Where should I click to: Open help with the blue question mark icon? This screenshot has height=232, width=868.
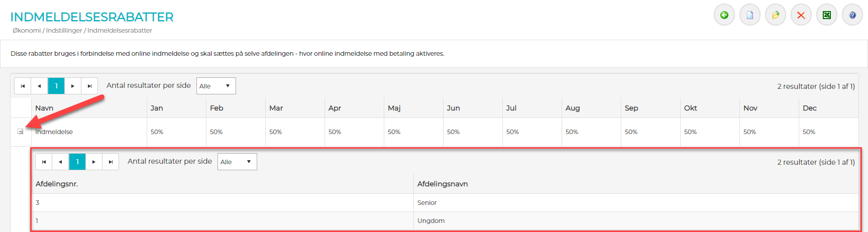click(852, 15)
